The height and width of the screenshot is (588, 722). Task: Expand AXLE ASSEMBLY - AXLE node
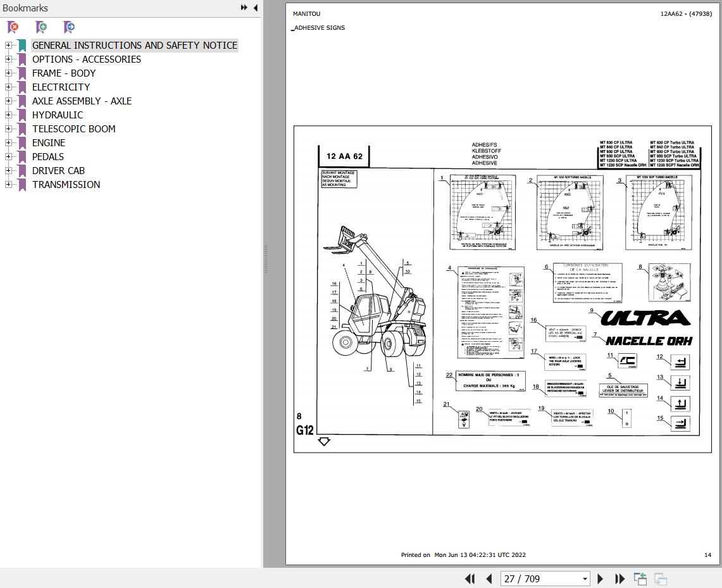point(8,101)
